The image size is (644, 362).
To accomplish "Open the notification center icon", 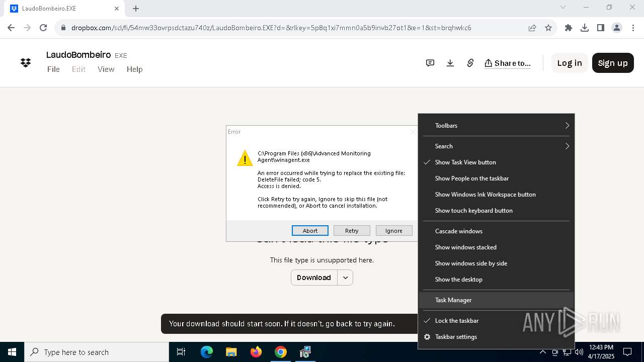I will [627, 352].
